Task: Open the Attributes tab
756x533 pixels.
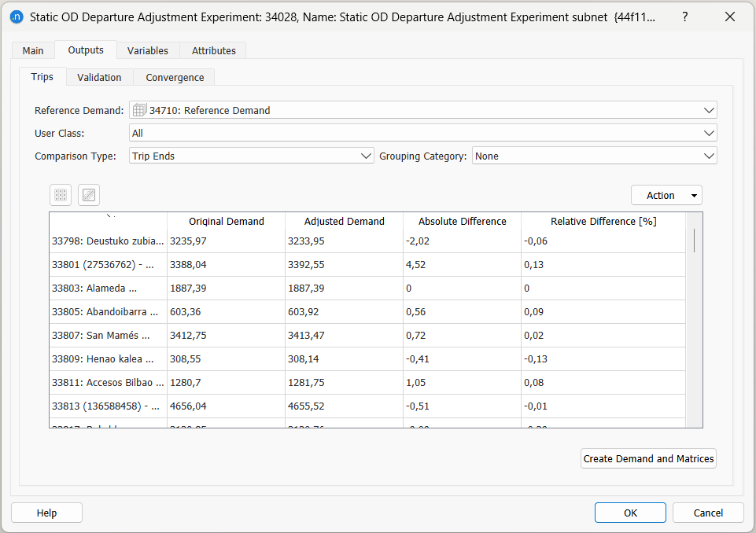Action: (x=212, y=50)
